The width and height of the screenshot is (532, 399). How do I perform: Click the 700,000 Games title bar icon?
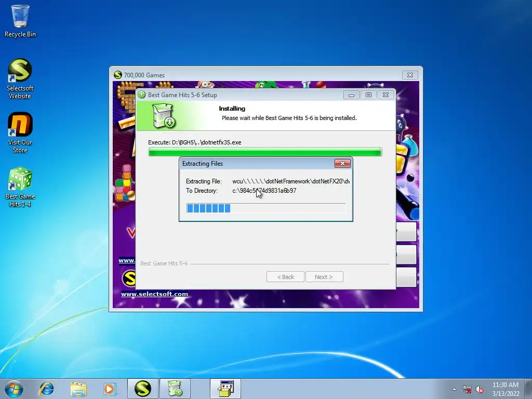click(x=118, y=75)
